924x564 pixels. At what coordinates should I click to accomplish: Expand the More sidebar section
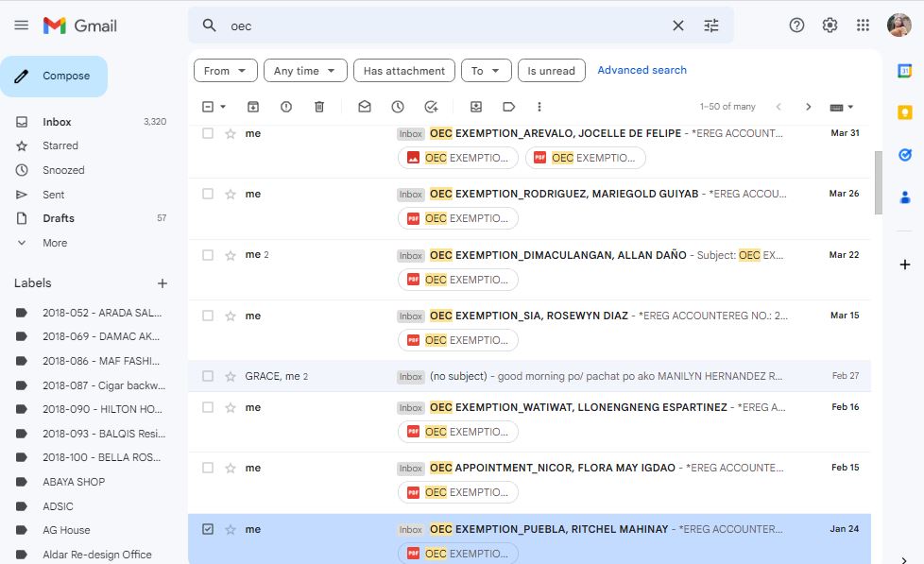55,243
